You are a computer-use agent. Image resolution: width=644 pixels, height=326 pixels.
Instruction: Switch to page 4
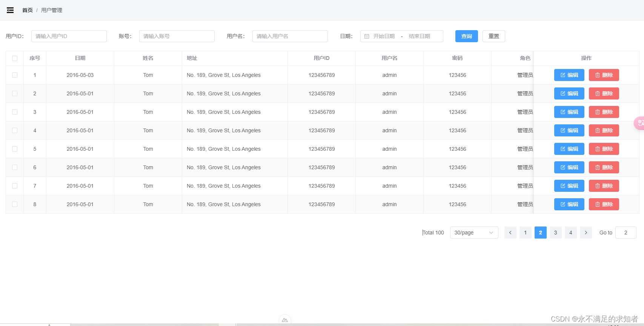pos(570,233)
